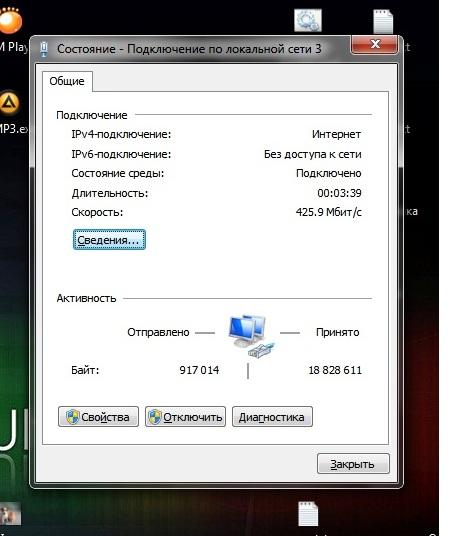Click the shield icon on Отключить button
The width and height of the screenshot is (455, 536).
154,417
